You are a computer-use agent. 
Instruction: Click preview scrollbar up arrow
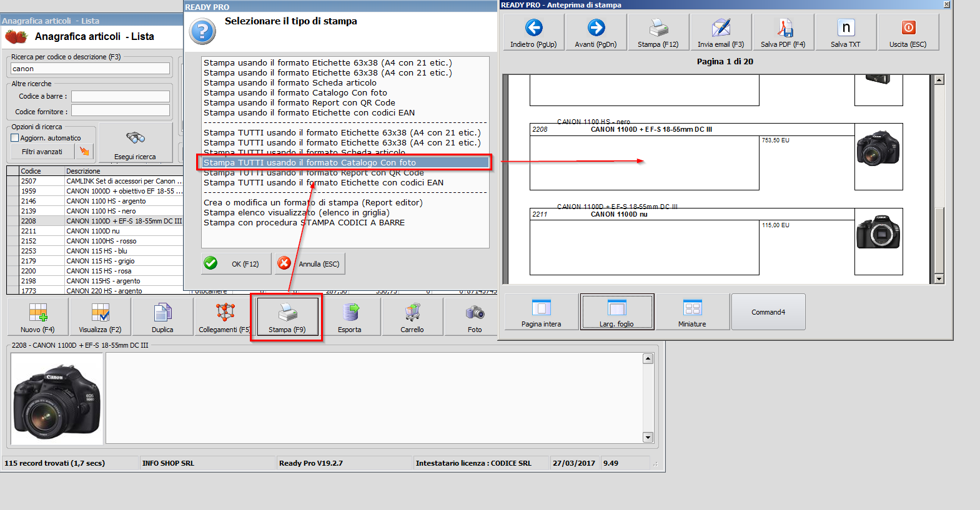939,80
